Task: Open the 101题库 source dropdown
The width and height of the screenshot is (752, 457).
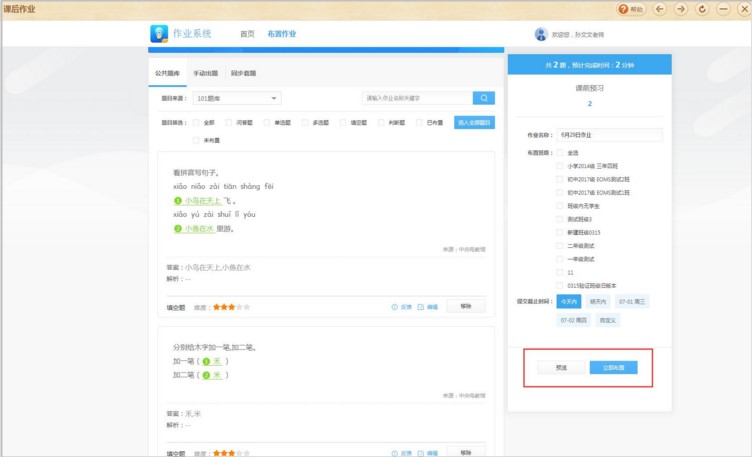Action: point(237,98)
